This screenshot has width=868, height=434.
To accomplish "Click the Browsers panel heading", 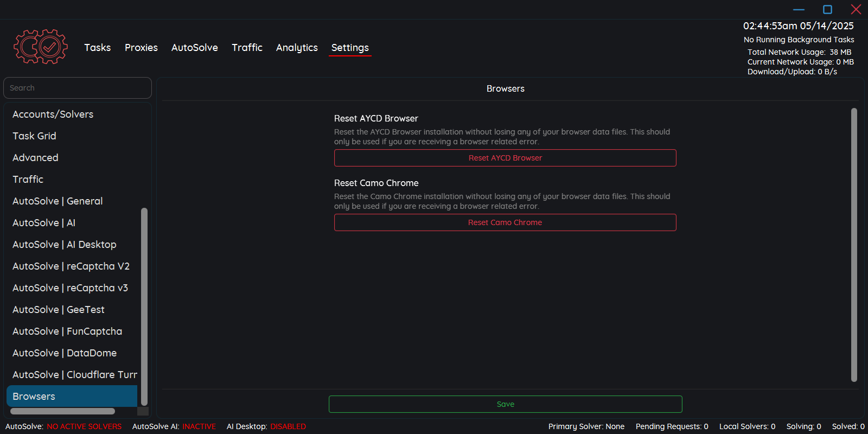I will [506, 89].
